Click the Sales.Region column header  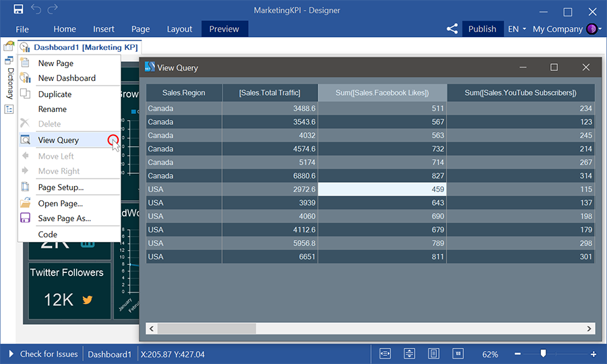[x=183, y=93]
